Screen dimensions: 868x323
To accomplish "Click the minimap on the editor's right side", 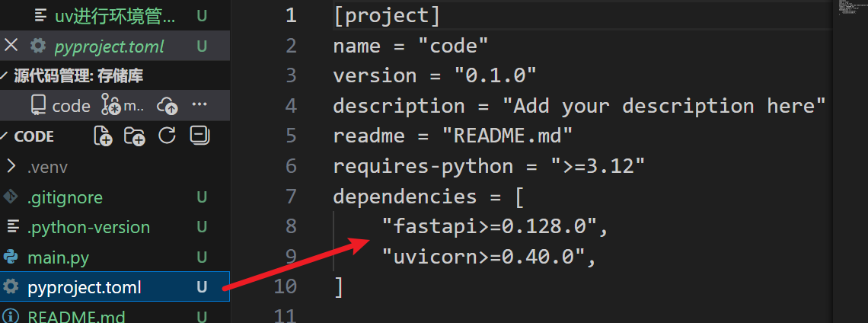I will click(850, 9).
